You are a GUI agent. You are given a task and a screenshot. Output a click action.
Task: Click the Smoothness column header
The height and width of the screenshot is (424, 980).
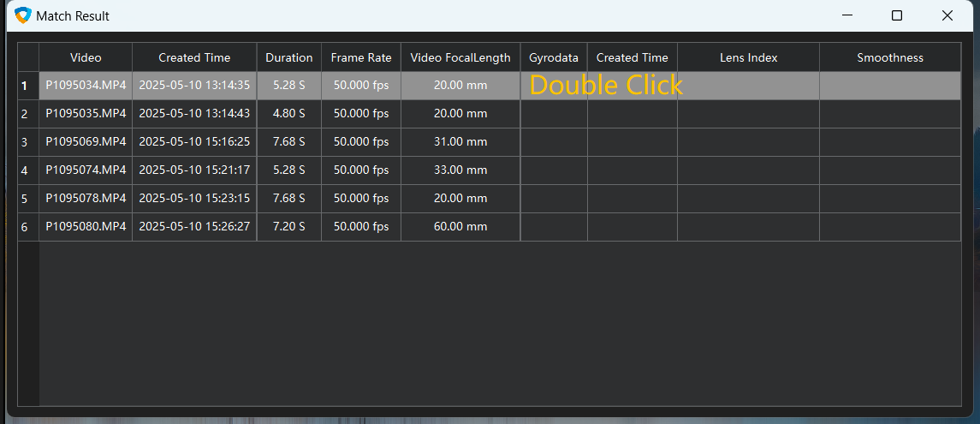(x=890, y=57)
